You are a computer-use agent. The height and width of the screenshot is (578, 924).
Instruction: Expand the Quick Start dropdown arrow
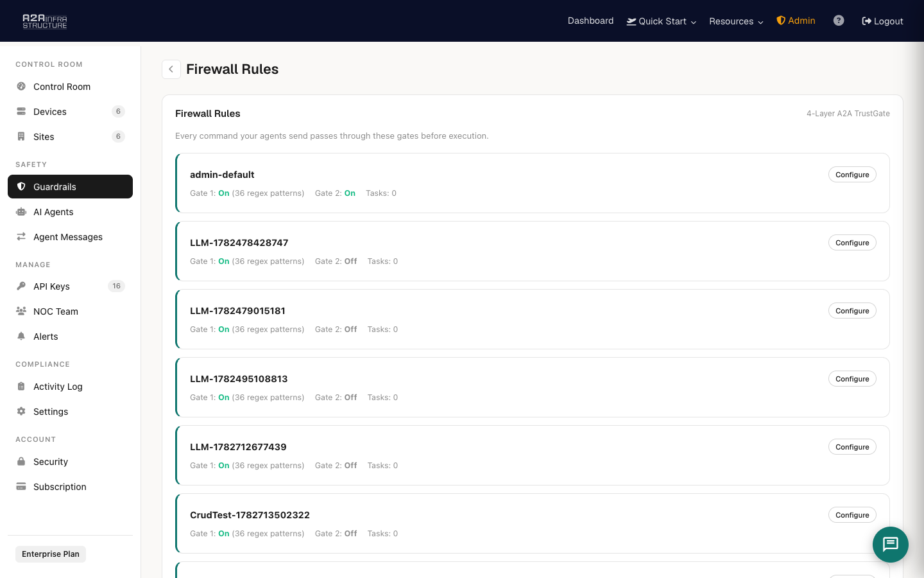(694, 22)
